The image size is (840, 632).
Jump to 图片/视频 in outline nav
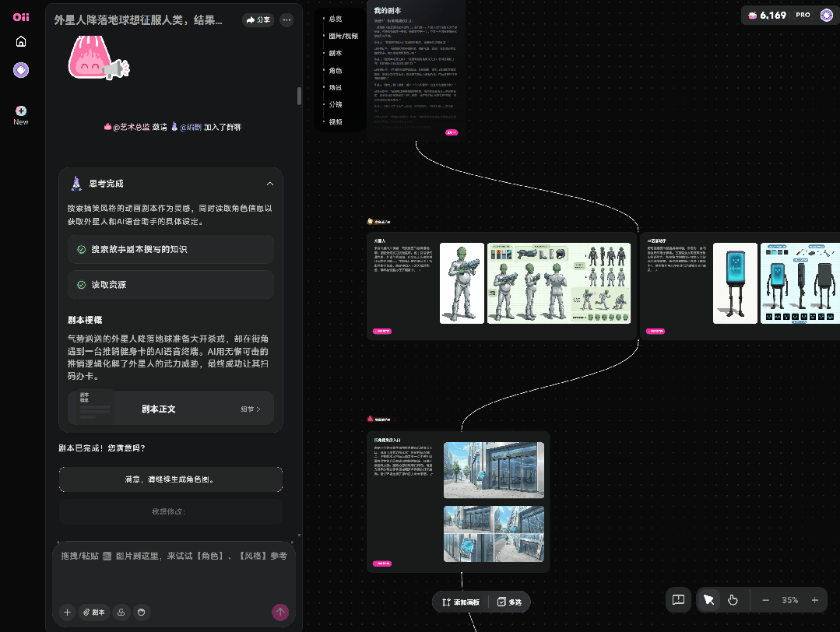[x=343, y=36]
